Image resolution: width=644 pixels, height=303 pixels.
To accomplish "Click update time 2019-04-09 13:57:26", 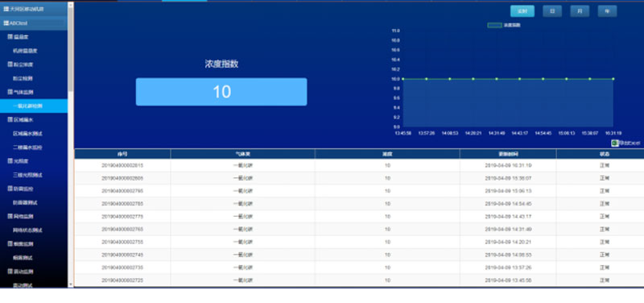I will coord(508,268).
